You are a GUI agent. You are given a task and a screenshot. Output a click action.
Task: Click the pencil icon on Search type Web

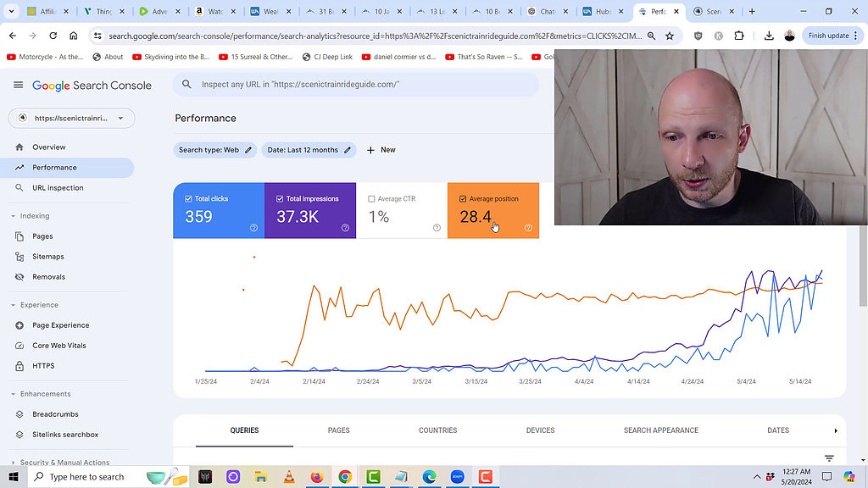pyautogui.click(x=249, y=150)
